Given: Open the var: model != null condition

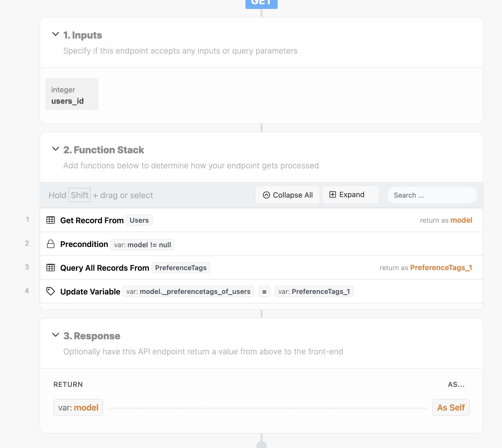Looking at the screenshot, I should (x=143, y=245).
